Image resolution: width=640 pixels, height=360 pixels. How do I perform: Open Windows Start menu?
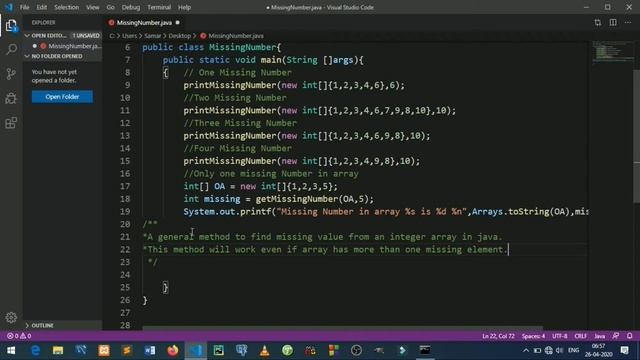coord(11,350)
